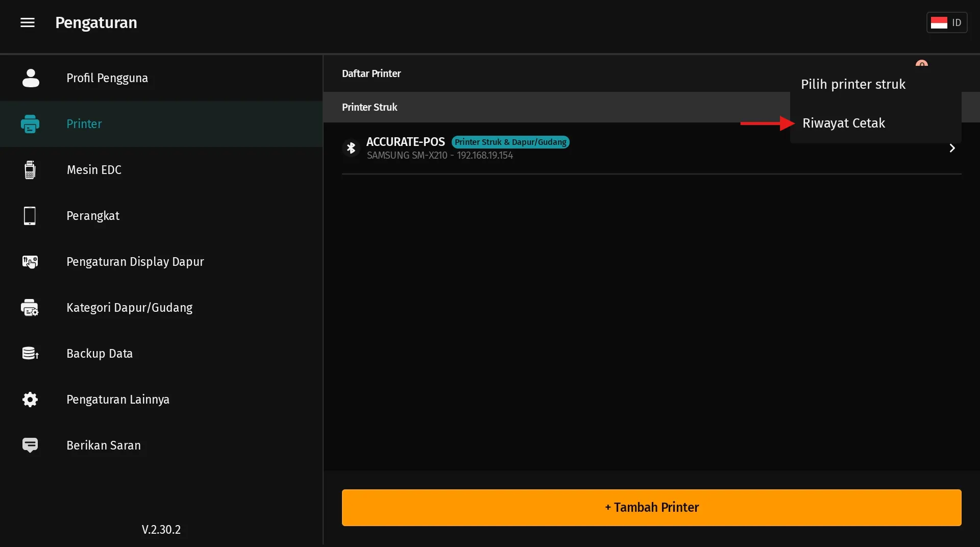Go to Backup Data section
Screen dimensions: 980x547
point(100,354)
